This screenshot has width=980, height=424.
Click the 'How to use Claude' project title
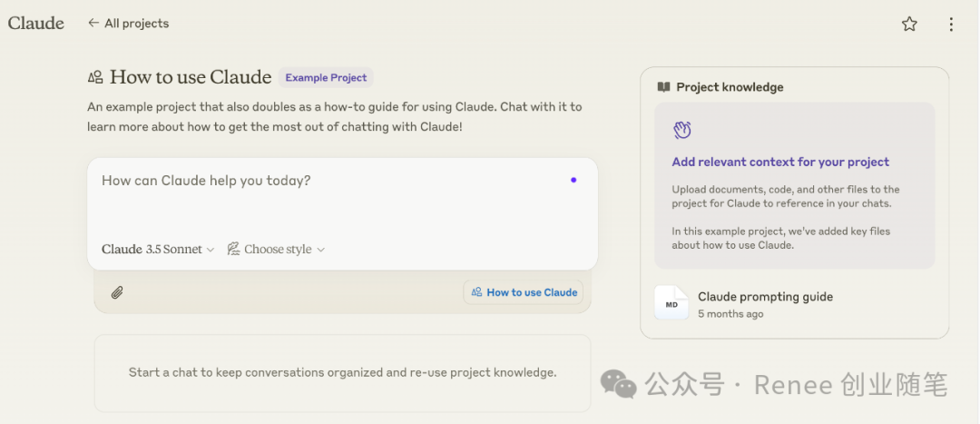point(191,77)
